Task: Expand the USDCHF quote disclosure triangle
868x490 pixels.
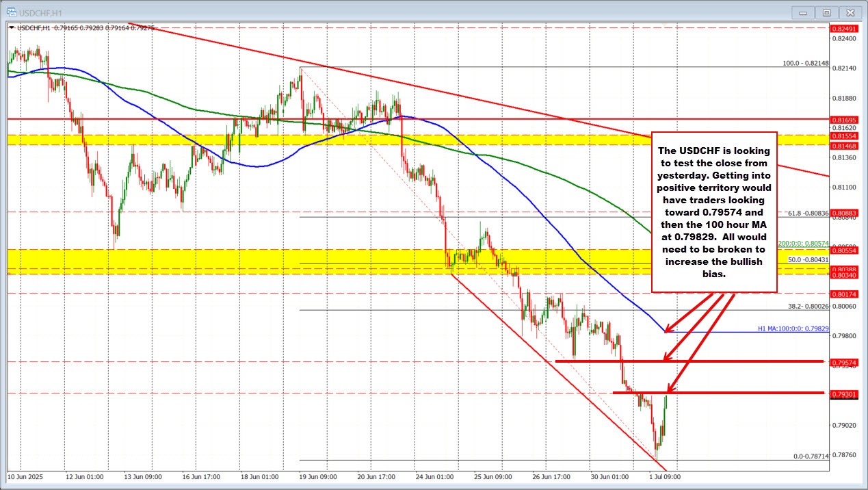Action: point(11,28)
